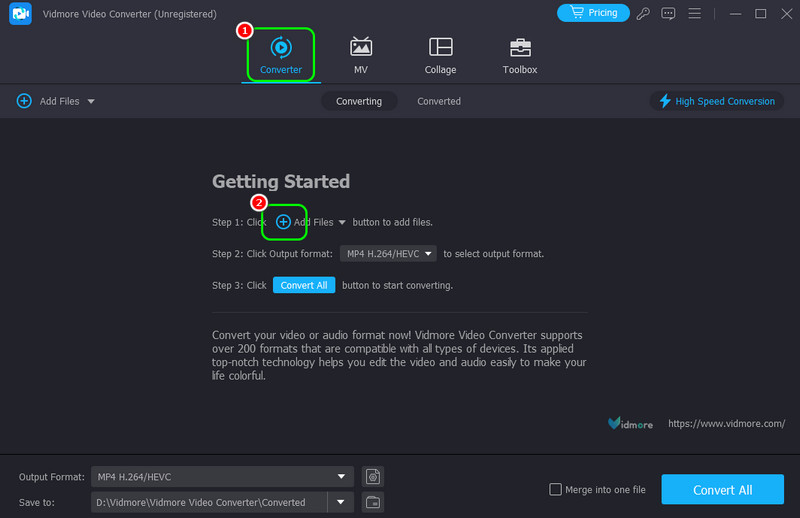800x518 pixels.
Task: Click the register key icon
Action: pyautogui.click(x=644, y=13)
